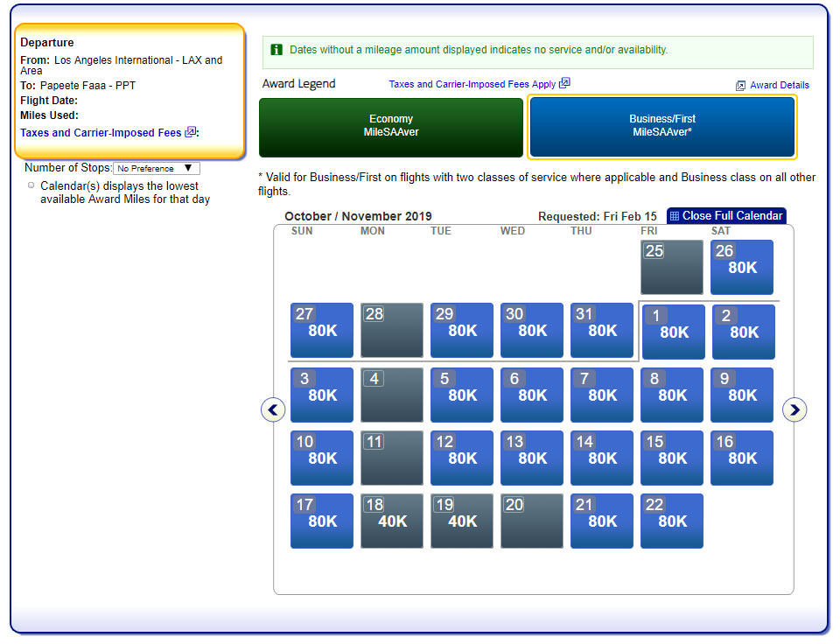
Task: Click the next month arrow icon
Action: point(794,409)
